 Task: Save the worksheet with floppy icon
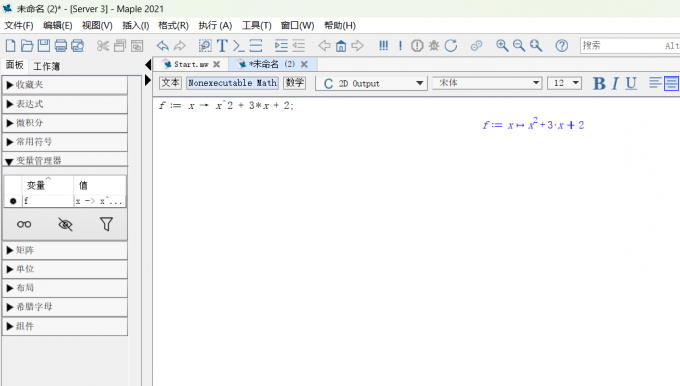click(x=44, y=46)
